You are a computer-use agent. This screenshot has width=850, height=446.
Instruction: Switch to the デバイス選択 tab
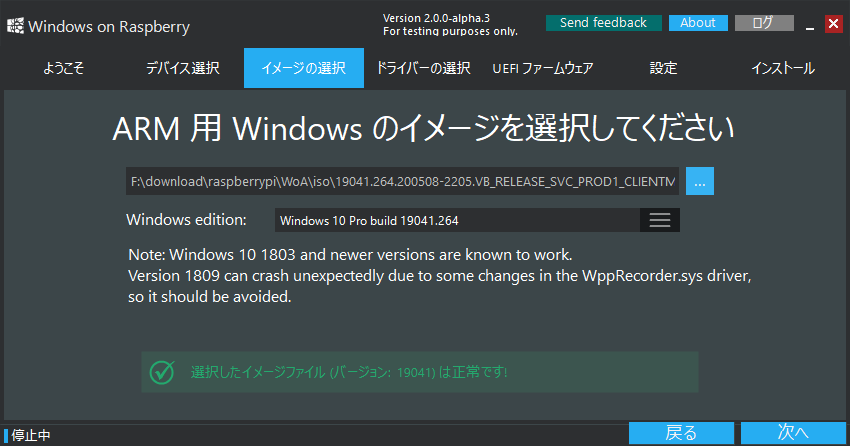[x=183, y=68]
